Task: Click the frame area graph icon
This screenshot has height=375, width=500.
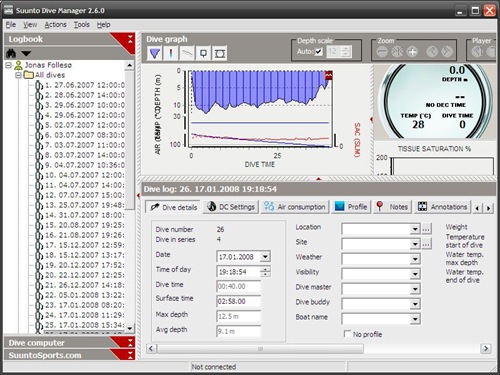Action: 220,53
